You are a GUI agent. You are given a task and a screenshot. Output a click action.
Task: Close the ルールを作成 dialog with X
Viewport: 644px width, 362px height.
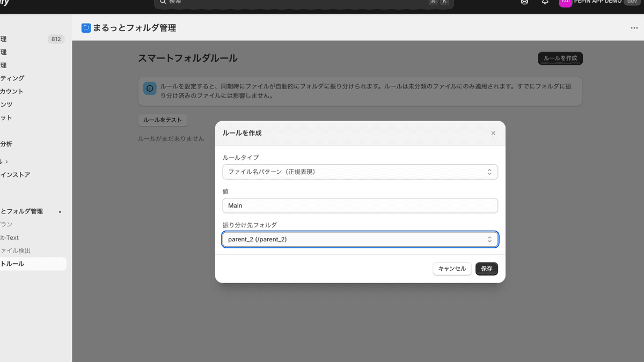point(493,133)
